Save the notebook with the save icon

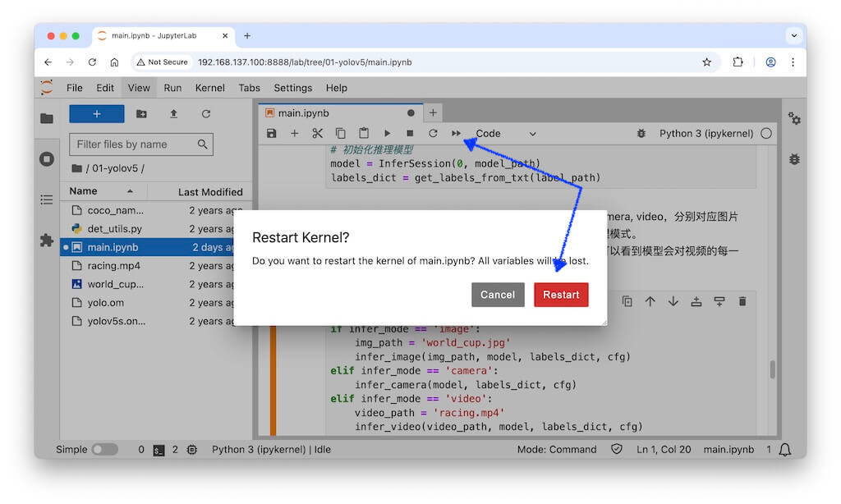click(x=272, y=133)
